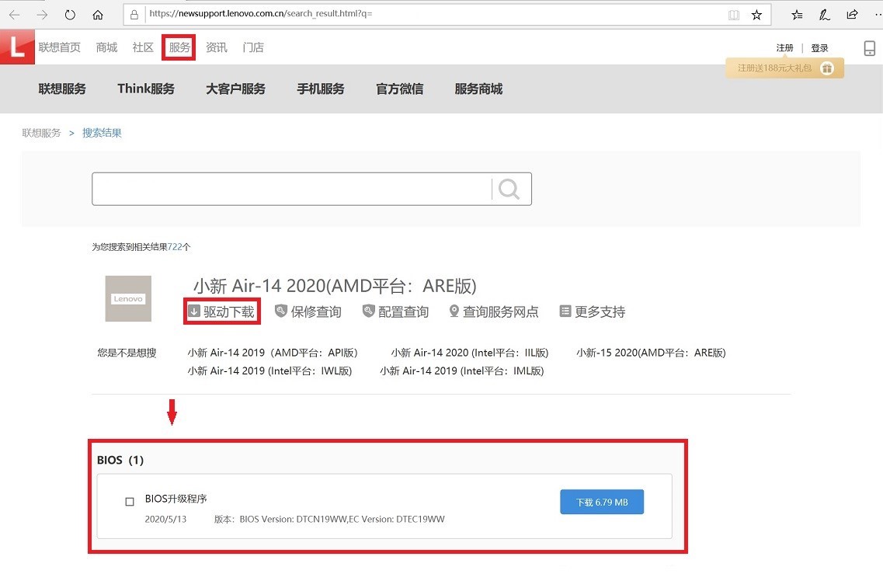
Task: Click the download arrow icon beside 驱动下载
Action: click(193, 311)
